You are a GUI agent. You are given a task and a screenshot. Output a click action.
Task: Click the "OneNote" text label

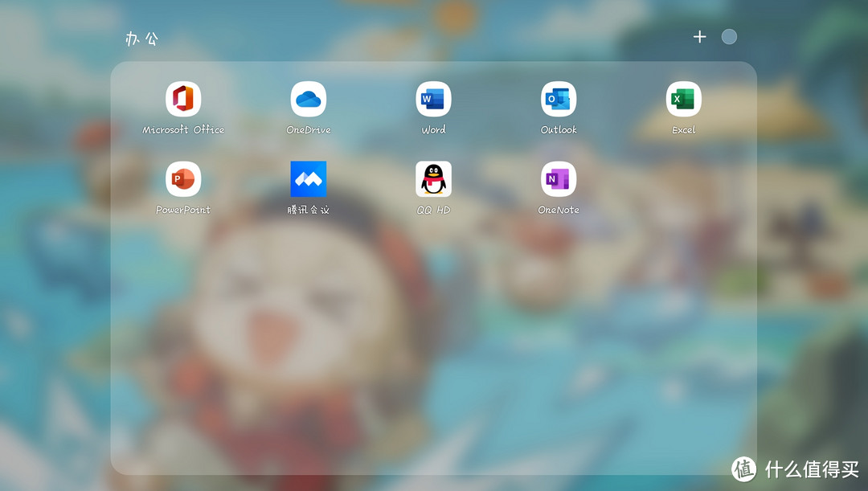point(559,210)
